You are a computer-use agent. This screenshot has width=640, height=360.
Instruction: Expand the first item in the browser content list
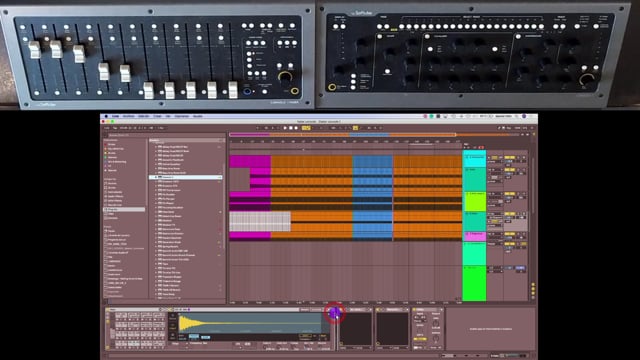pos(156,147)
